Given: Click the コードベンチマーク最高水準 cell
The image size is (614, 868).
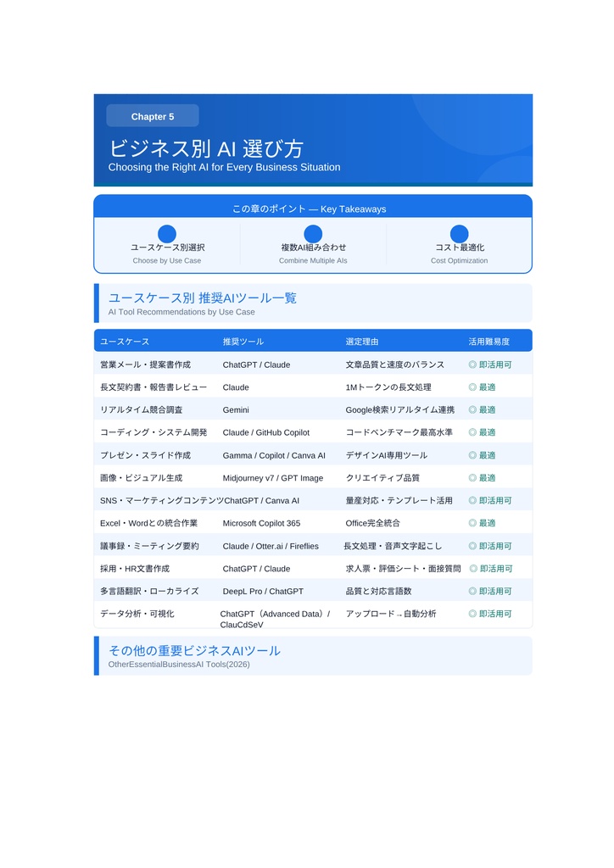Looking at the screenshot, I should pos(399,432).
